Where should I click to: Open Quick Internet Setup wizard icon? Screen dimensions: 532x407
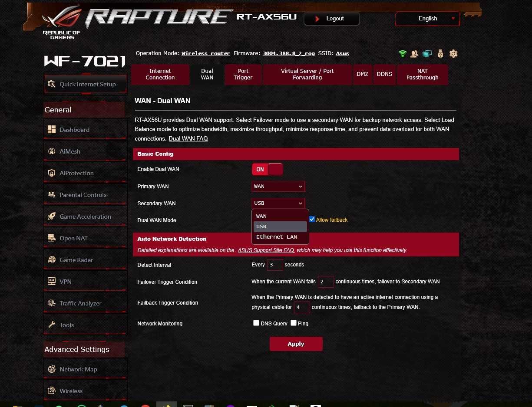tap(52, 84)
